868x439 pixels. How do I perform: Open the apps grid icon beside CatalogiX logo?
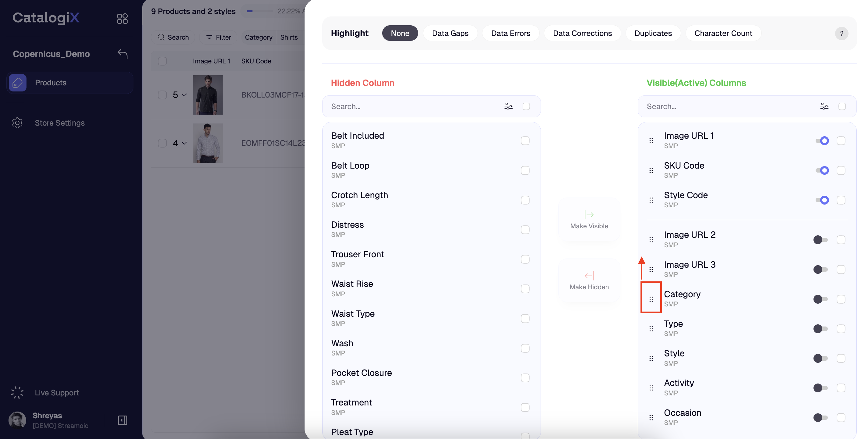pyautogui.click(x=122, y=18)
